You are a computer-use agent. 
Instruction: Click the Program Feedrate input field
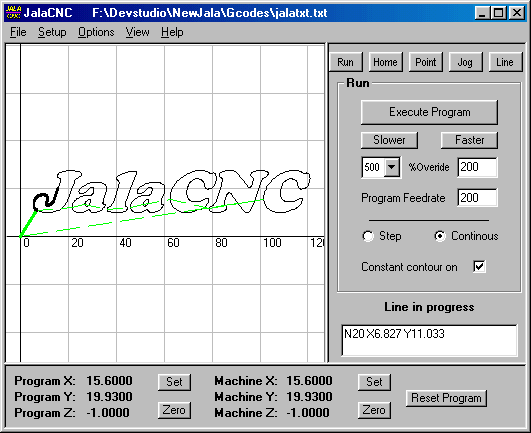(x=477, y=198)
